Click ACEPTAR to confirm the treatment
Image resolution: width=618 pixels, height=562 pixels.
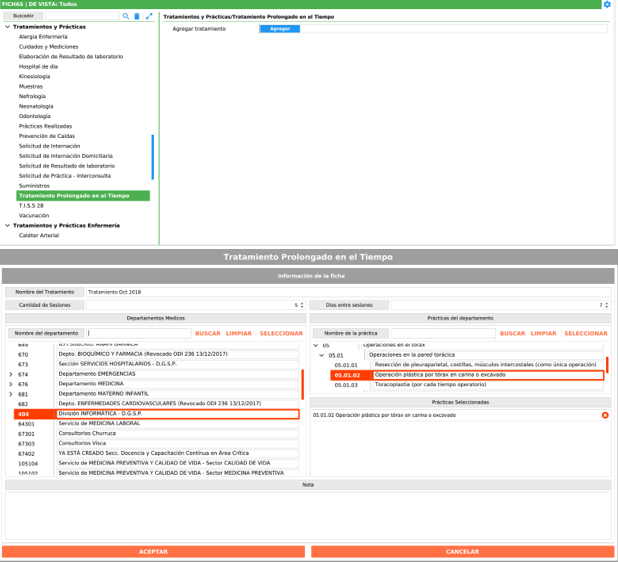[153, 551]
